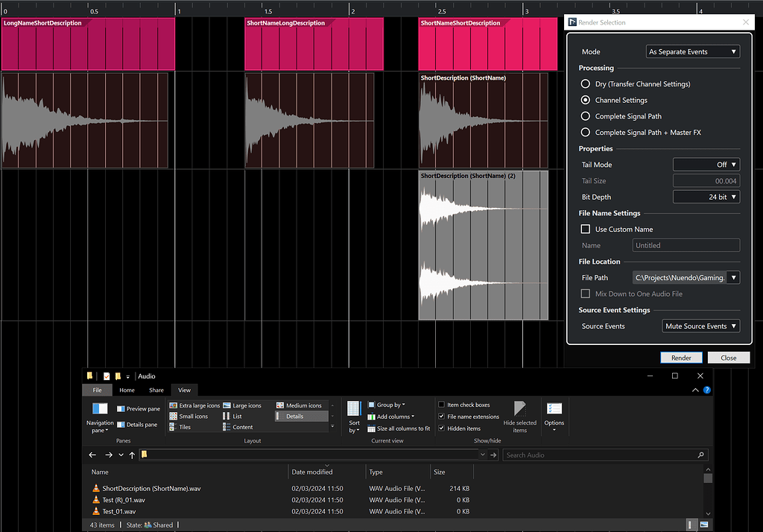Image resolution: width=763 pixels, height=532 pixels.
Task: Toggle the Item check boxes option
Action: [x=442, y=405]
